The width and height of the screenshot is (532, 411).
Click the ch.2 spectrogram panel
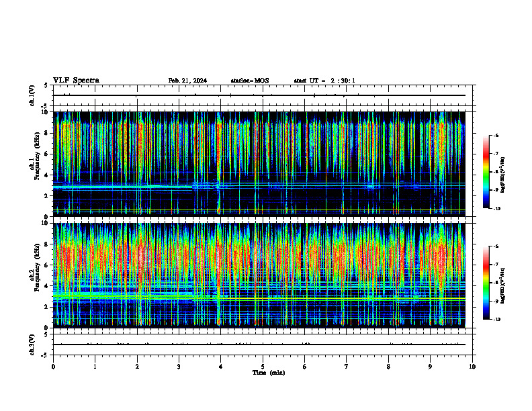259,275
